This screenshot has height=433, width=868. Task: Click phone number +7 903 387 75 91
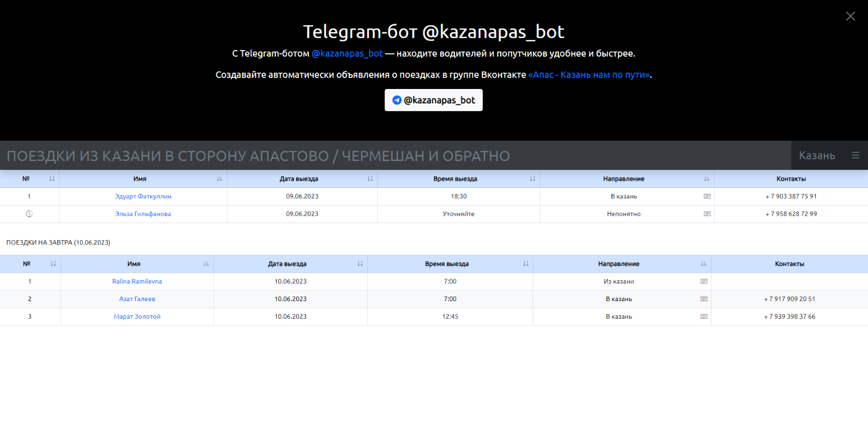click(791, 196)
